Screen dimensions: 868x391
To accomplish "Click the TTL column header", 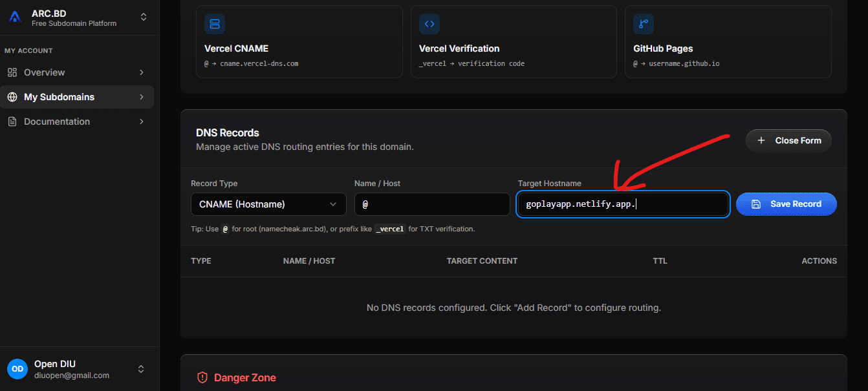I will pos(660,261).
